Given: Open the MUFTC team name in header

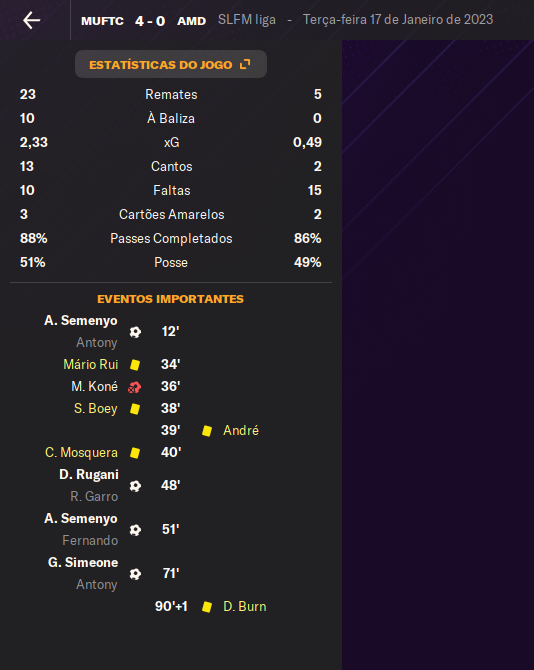Looking at the screenshot, I should pos(102,21).
